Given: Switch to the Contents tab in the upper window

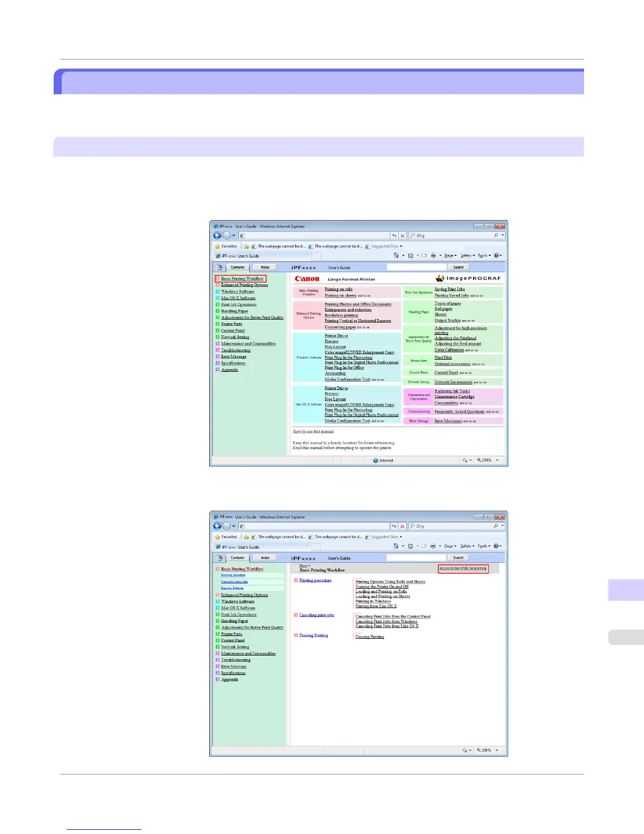Looking at the screenshot, I should tap(238, 267).
